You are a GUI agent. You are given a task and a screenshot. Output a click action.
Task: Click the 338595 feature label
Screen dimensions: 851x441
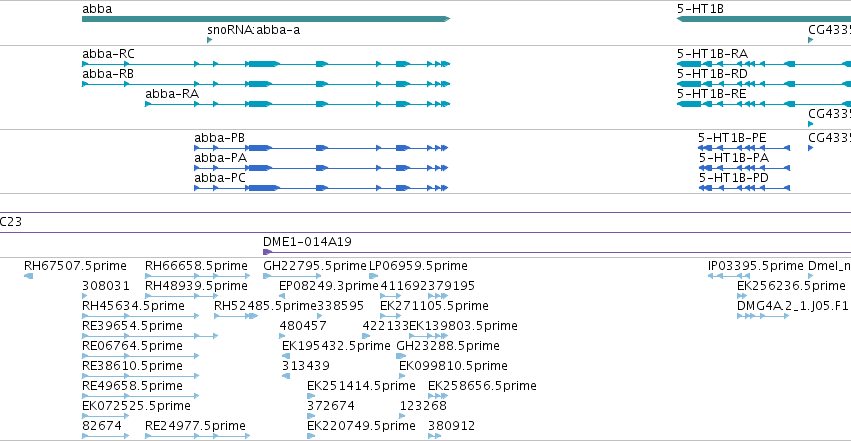pyautogui.click(x=340, y=306)
